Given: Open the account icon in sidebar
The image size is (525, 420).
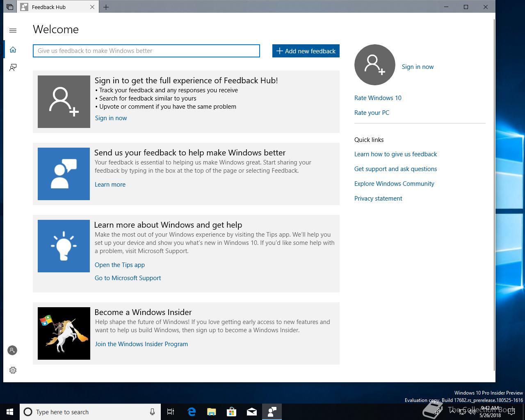Looking at the screenshot, I should point(12,350).
